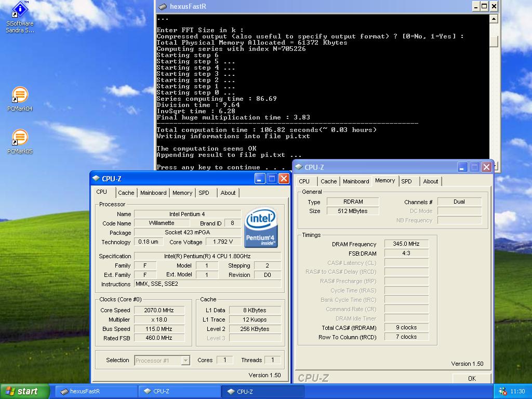
Task: Click the Total computation time line
Action: tap(267, 130)
